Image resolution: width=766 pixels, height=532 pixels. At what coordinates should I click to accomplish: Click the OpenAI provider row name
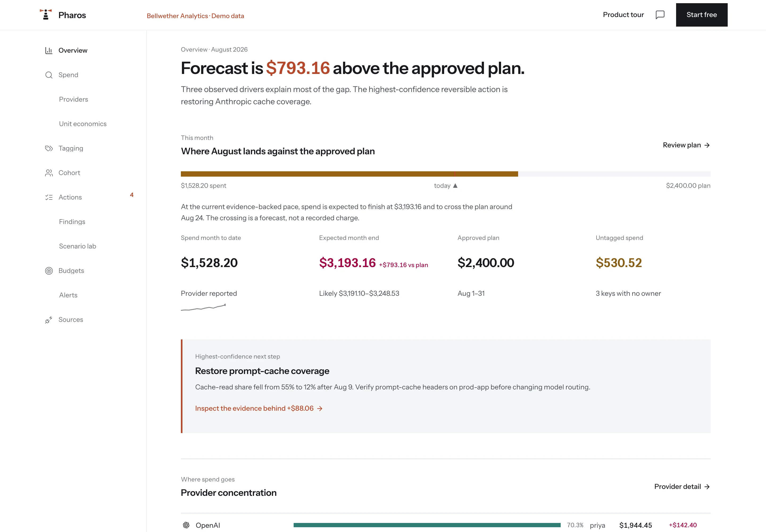[208, 525]
